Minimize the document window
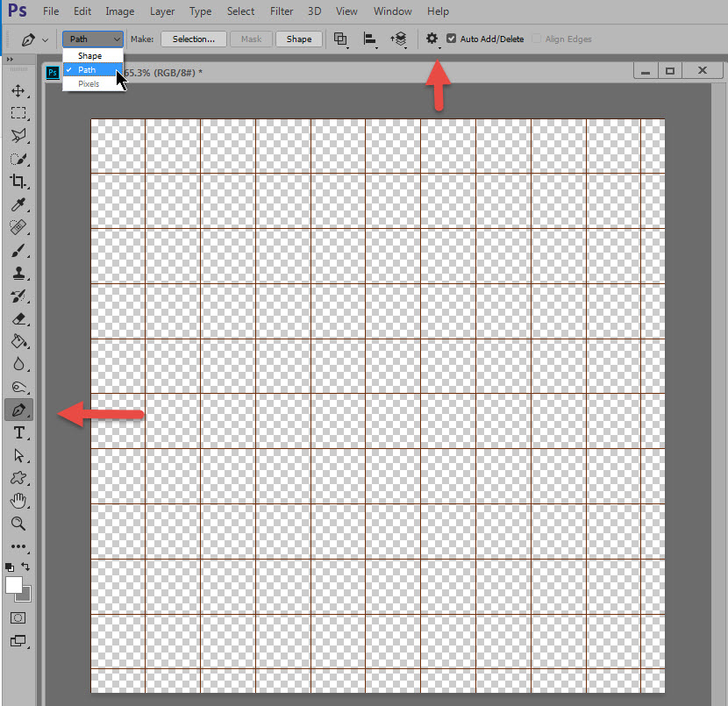 pyautogui.click(x=646, y=71)
